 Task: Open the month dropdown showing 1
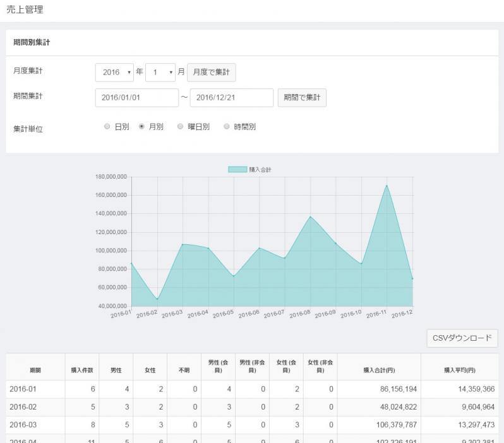160,72
